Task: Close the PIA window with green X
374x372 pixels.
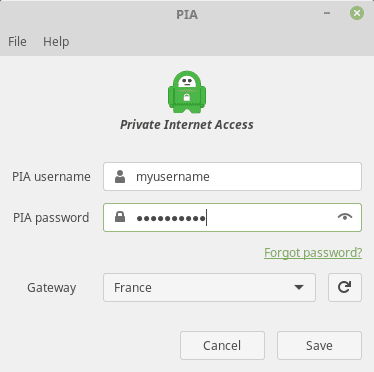Action: pyautogui.click(x=357, y=13)
